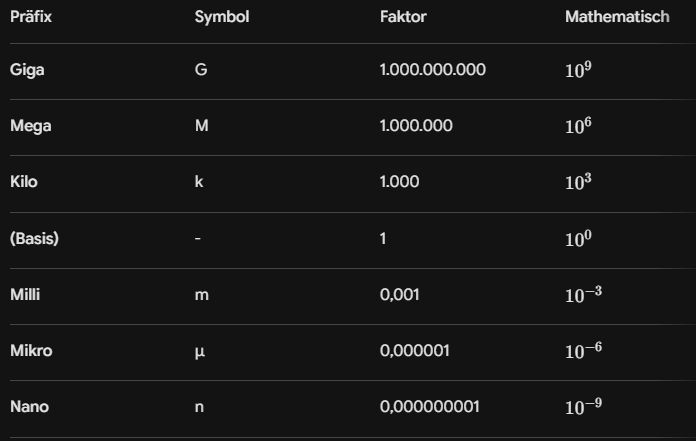696x441 pixels.
Task: Click the Mega prefix cell
Action: [x=30, y=126]
